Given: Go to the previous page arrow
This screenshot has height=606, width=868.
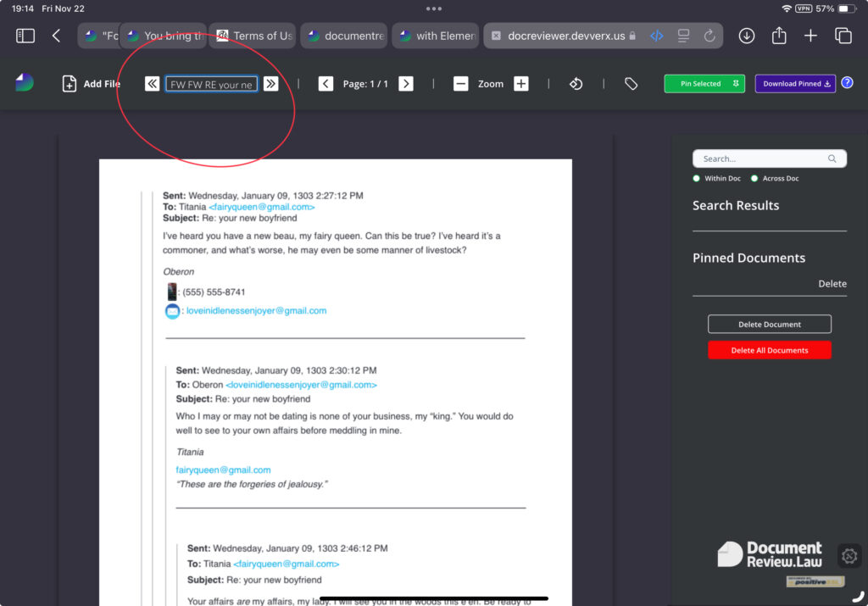Looking at the screenshot, I should 325,84.
